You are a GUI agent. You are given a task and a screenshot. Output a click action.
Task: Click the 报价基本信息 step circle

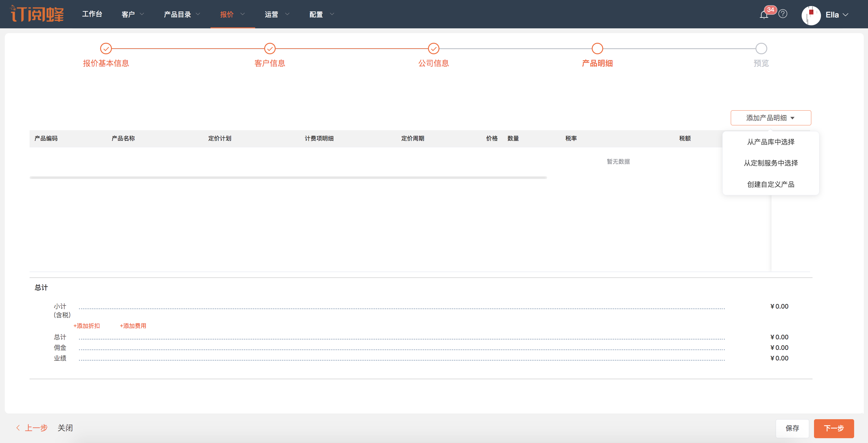coord(106,49)
